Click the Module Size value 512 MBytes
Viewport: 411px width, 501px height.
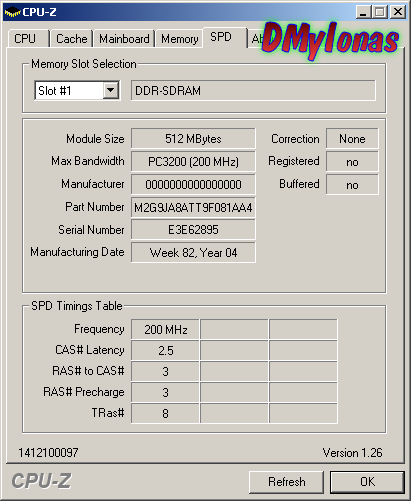tap(193, 139)
